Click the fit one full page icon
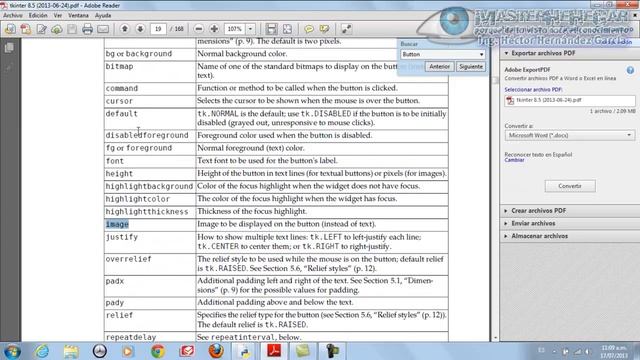The height and width of the screenshot is (360, 640). [287, 29]
